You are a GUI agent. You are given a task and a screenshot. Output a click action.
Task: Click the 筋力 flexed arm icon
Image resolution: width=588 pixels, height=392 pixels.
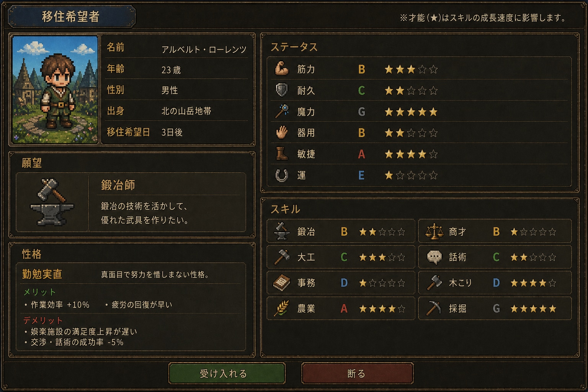[x=281, y=69]
